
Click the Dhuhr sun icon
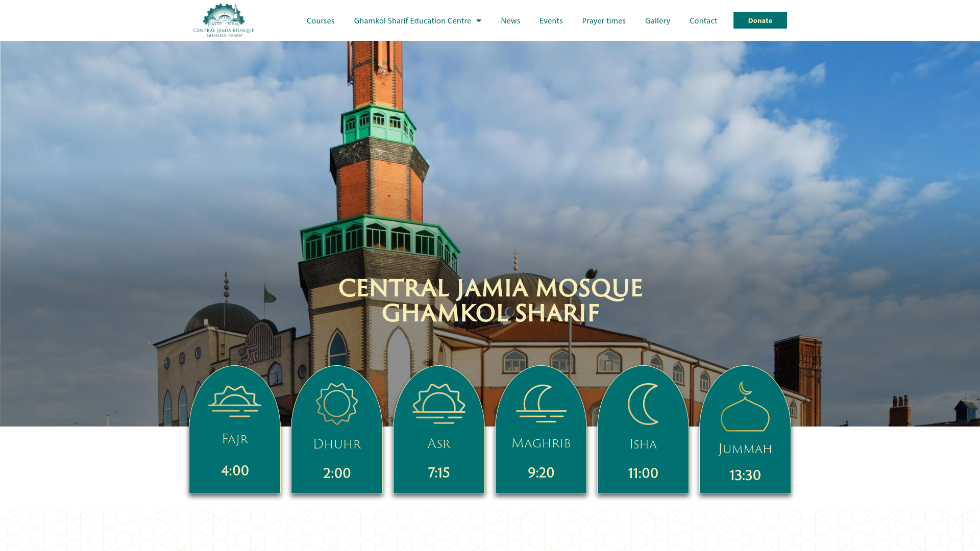[337, 404]
